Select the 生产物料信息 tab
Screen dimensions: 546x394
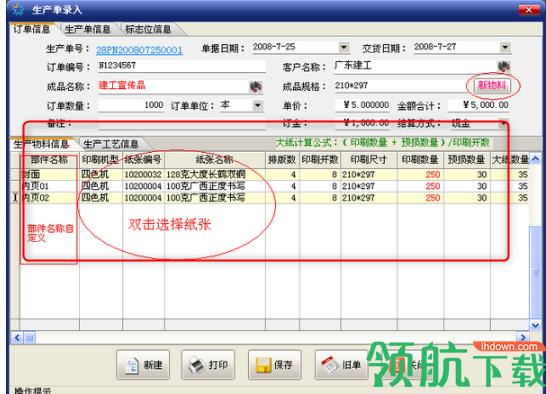(x=41, y=144)
